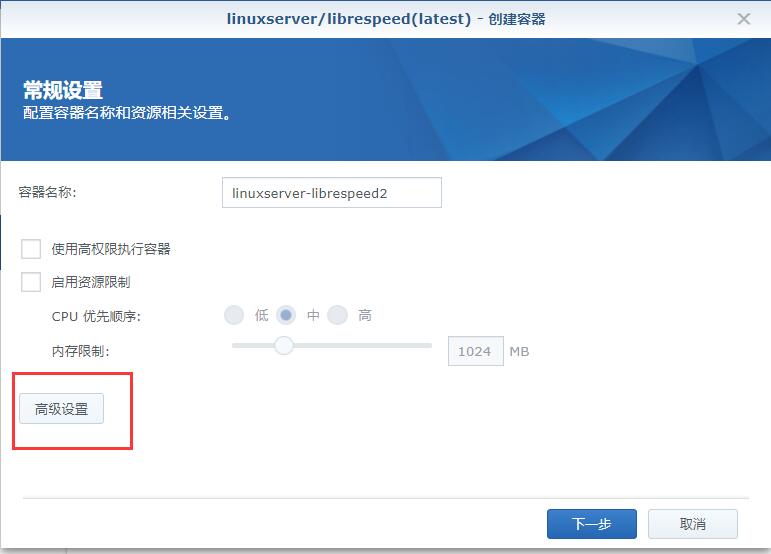Click the 下一步 button
This screenshot has height=554, width=771.
pyautogui.click(x=592, y=524)
